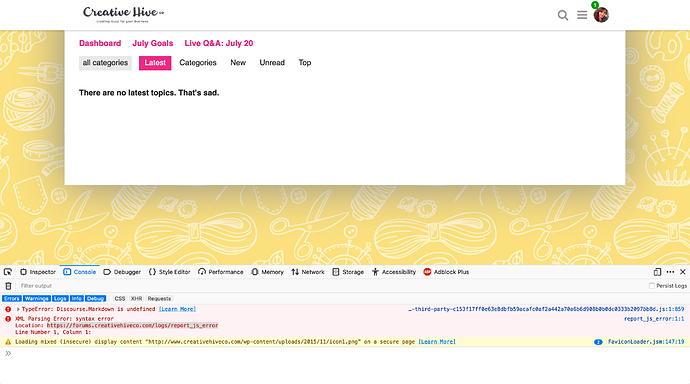Toggle the Info filter
The width and height of the screenshot is (690, 384).
[x=77, y=299]
